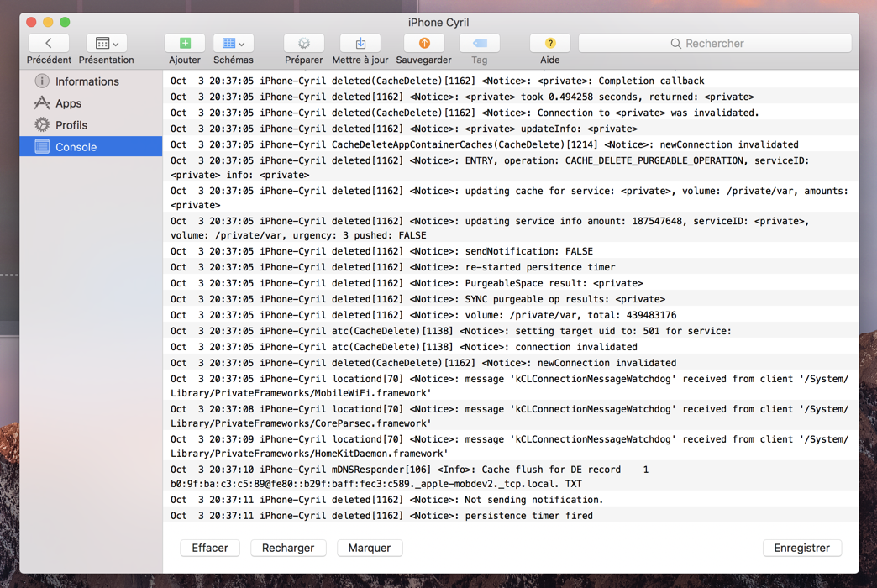Click the Préparer gear icon
This screenshot has height=588, width=877.
click(x=303, y=43)
